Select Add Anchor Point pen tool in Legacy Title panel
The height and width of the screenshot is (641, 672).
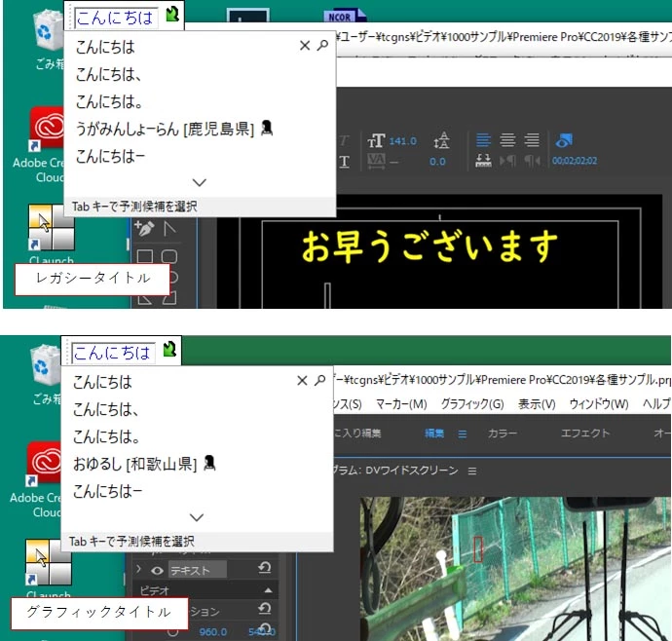[144, 228]
